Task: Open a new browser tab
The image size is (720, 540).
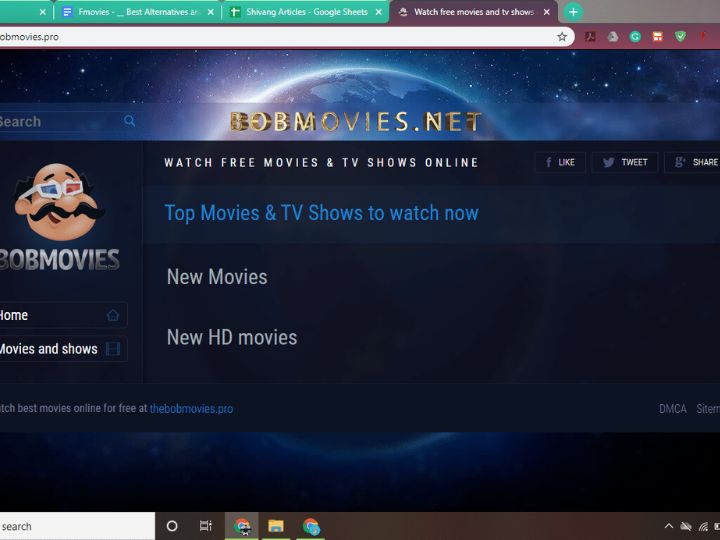Action: 573,12
